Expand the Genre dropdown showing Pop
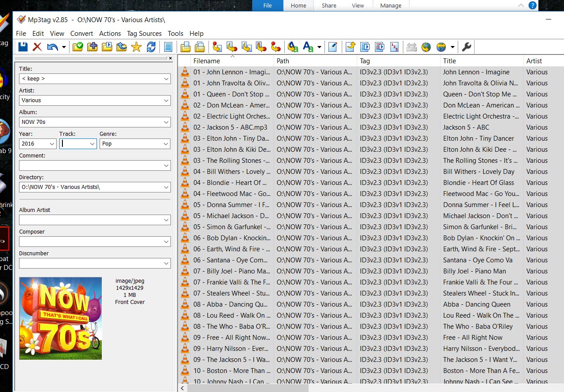This screenshot has width=564, height=392. coord(166,144)
